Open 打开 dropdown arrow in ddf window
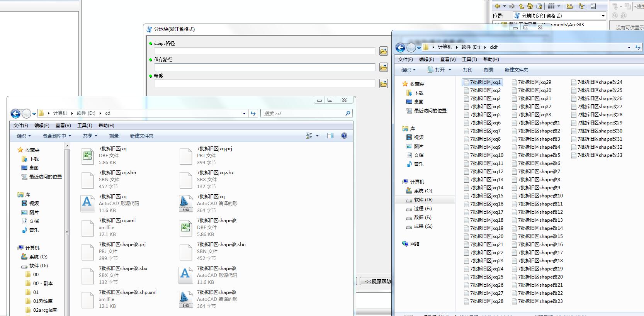 point(450,70)
